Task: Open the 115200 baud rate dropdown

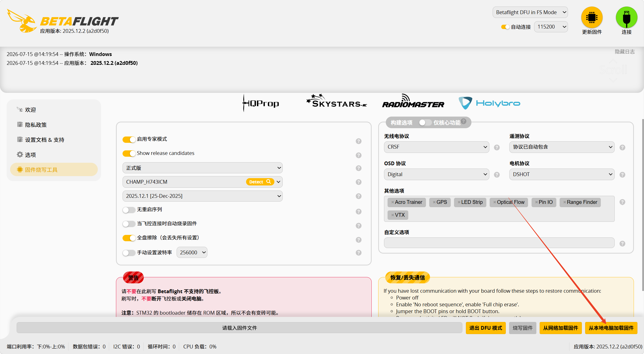Action: (551, 27)
